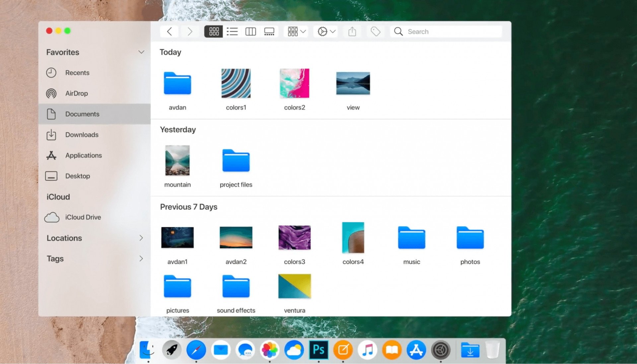Open the Downloads stack in dock
Screen dimensions: 637x364
pos(470,350)
